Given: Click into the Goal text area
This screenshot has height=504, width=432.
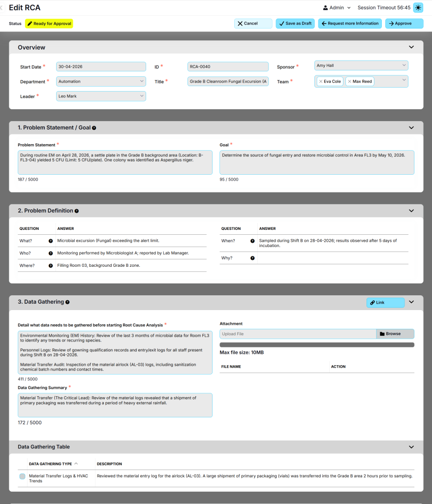Looking at the screenshot, I should 317,162.
